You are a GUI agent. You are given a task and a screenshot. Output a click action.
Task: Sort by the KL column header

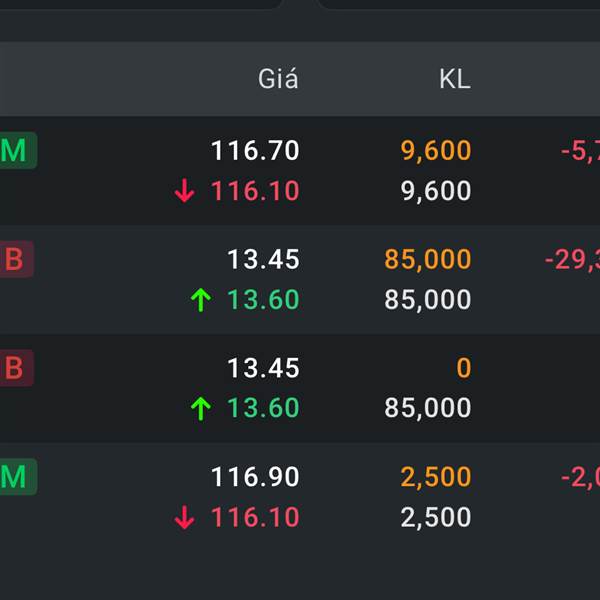click(x=455, y=80)
